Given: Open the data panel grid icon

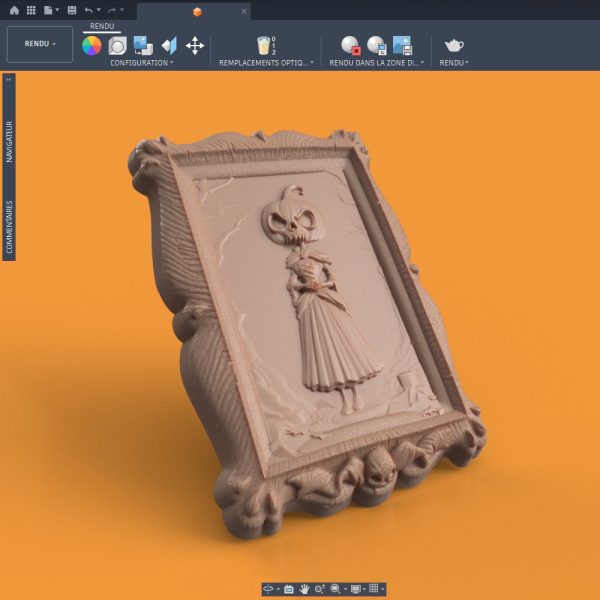Looking at the screenshot, I should click(31, 10).
